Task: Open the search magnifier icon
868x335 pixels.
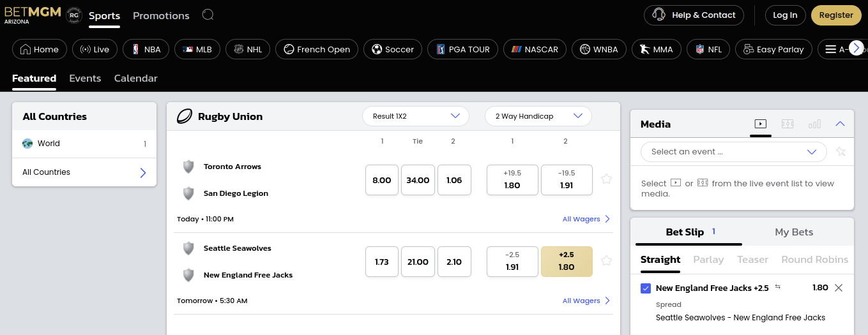Action: click(x=208, y=15)
